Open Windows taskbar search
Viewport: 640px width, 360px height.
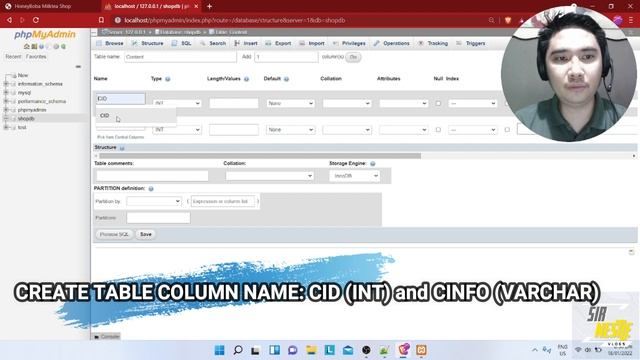[238, 350]
